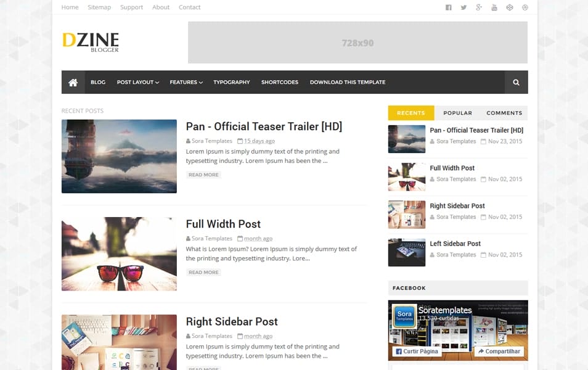Image resolution: width=588 pixels, height=370 pixels.
Task: Click the RSS icon at the top right
Action: click(525, 7)
